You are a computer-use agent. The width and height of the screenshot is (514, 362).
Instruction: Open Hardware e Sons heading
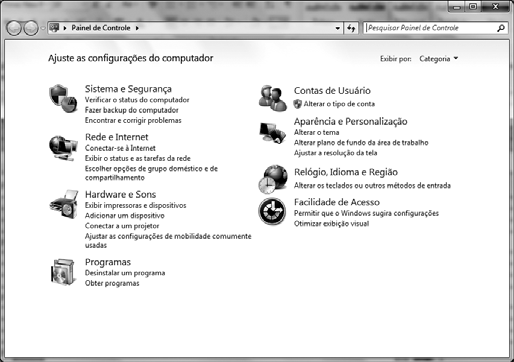(120, 194)
